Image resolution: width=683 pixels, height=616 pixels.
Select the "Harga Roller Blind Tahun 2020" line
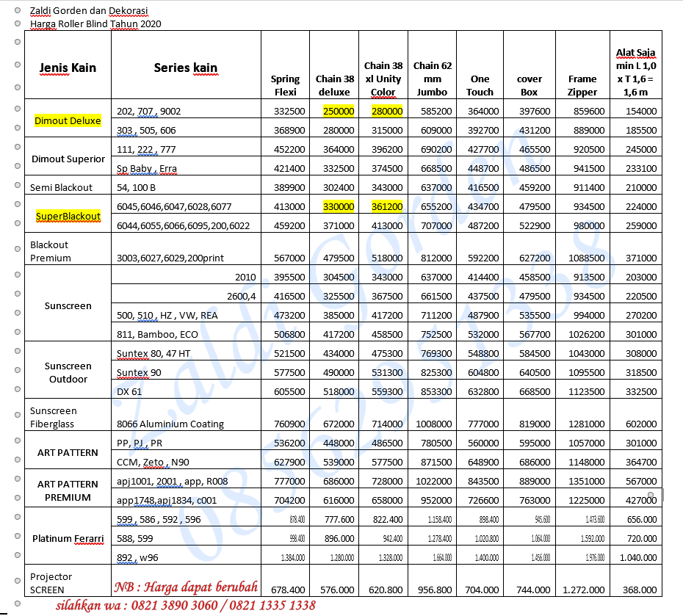95,24
